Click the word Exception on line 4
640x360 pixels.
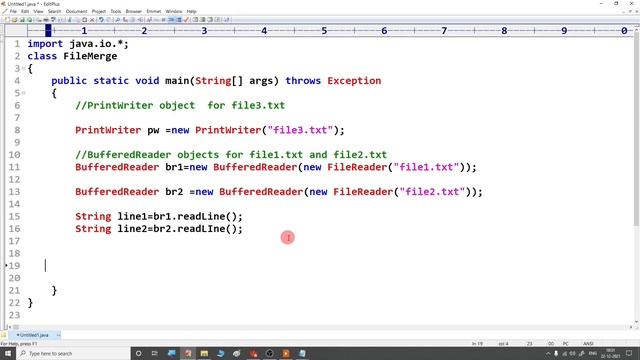point(354,81)
